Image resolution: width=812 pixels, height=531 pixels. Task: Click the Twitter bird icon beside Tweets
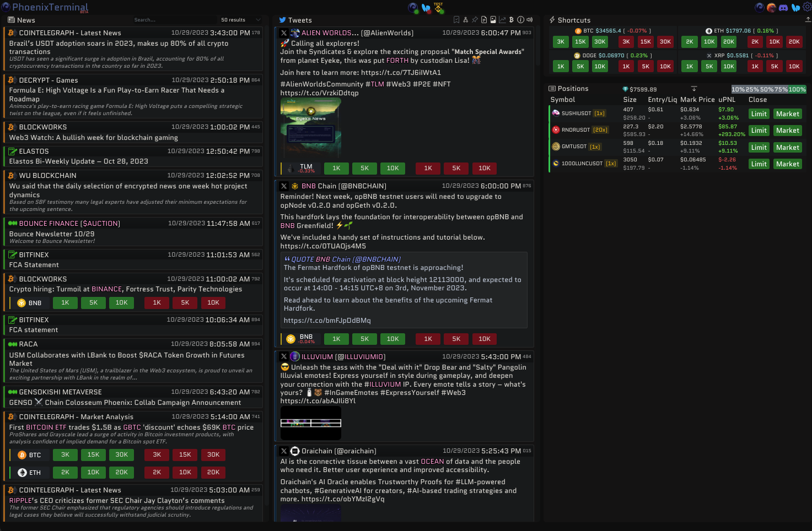point(282,20)
